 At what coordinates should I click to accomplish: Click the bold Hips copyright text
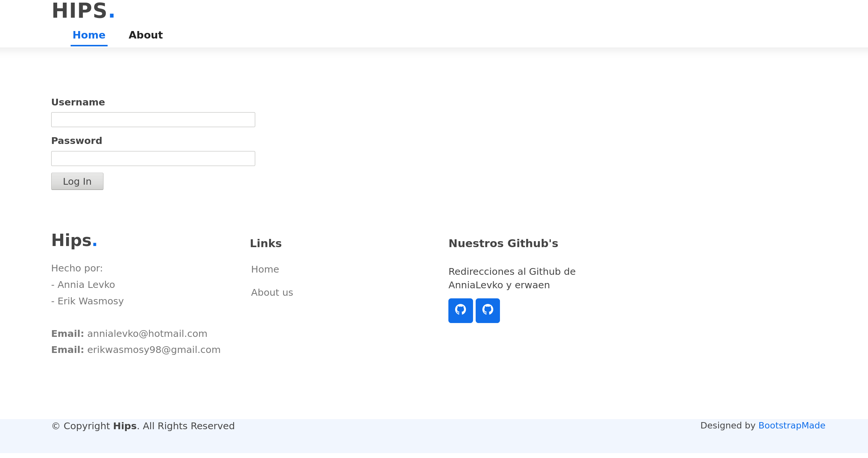point(124,426)
